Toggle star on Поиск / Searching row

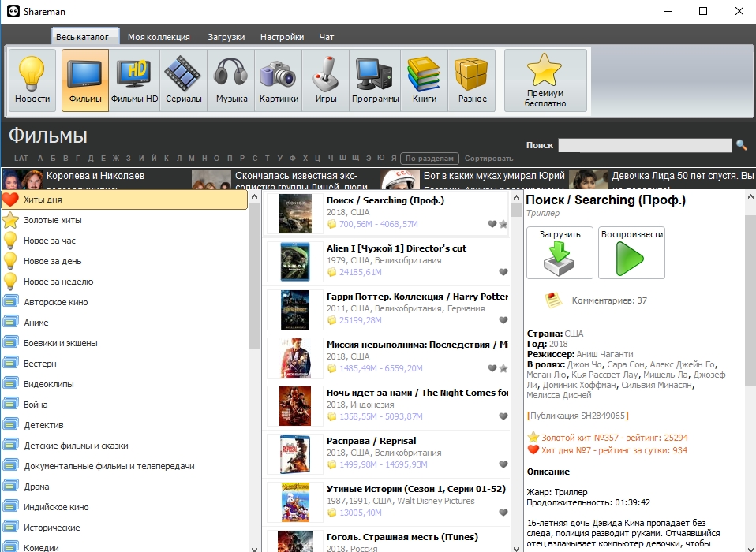(503, 223)
